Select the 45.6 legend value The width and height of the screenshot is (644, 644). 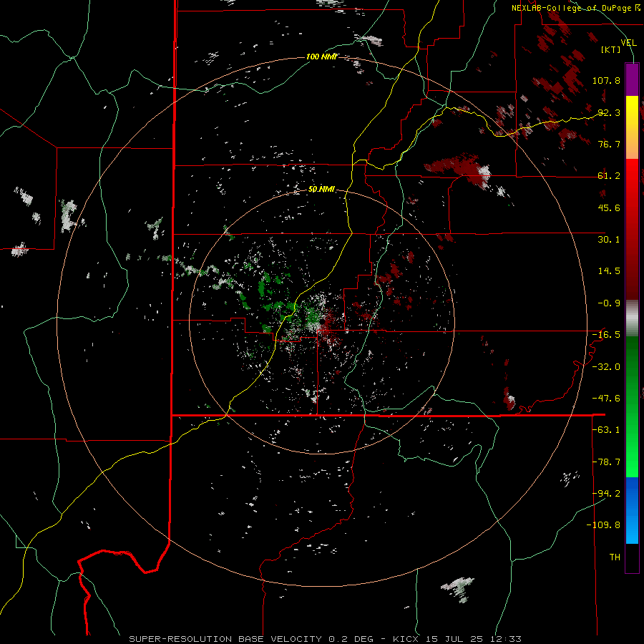(609, 208)
